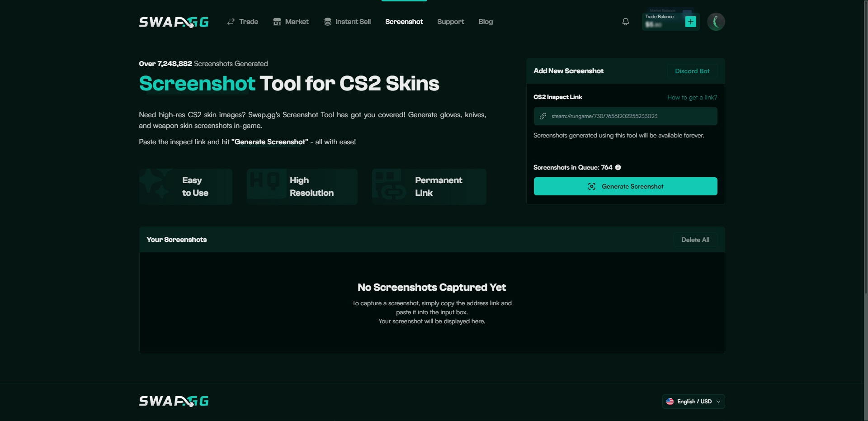868x421 pixels.
Task: Click the Delete All button
Action: [x=695, y=240]
